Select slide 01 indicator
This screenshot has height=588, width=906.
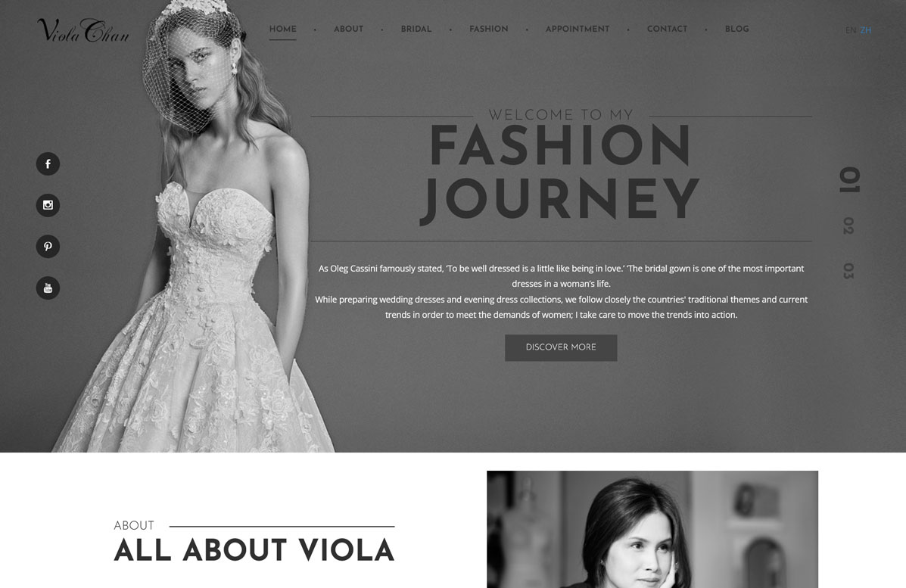849,180
